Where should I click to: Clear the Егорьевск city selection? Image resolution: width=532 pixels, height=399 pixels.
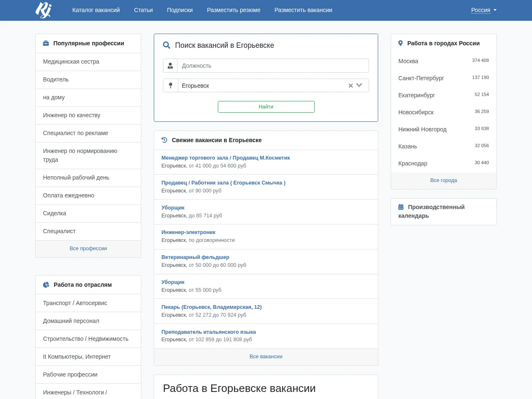coord(351,86)
